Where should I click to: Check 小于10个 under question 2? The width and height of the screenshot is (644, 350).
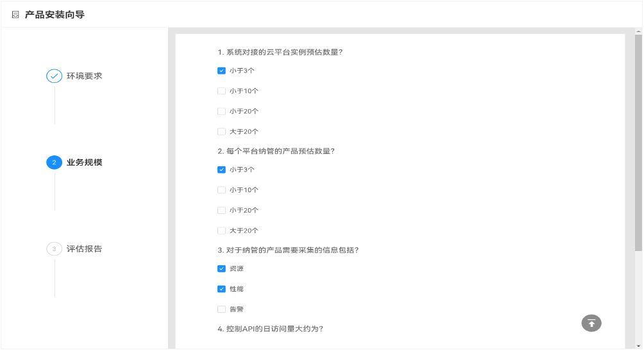[221, 190]
